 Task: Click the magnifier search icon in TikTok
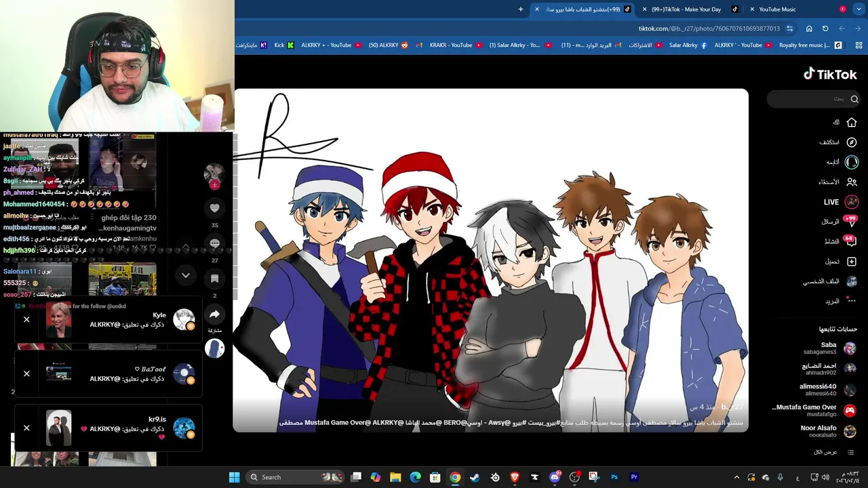click(x=854, y=99)
